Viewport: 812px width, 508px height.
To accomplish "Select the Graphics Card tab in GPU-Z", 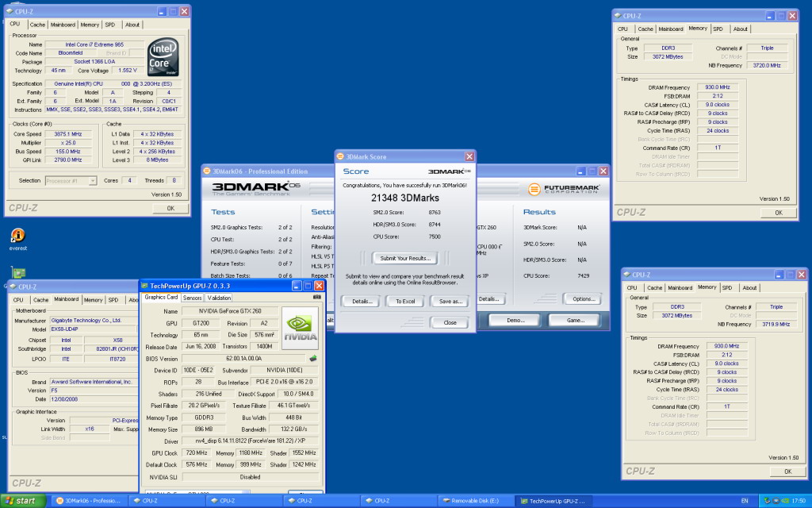I will click(161, 297).
